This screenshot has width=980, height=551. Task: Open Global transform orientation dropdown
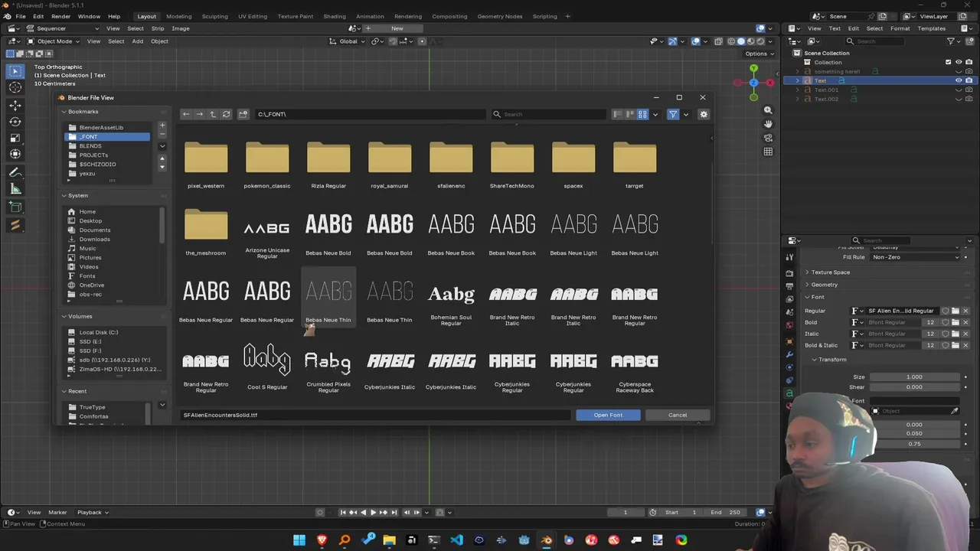coord(347,41)
